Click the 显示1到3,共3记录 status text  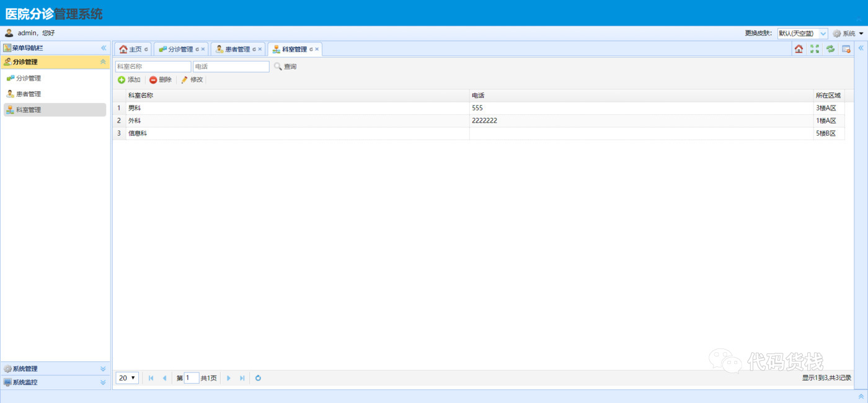coord(826,378)
